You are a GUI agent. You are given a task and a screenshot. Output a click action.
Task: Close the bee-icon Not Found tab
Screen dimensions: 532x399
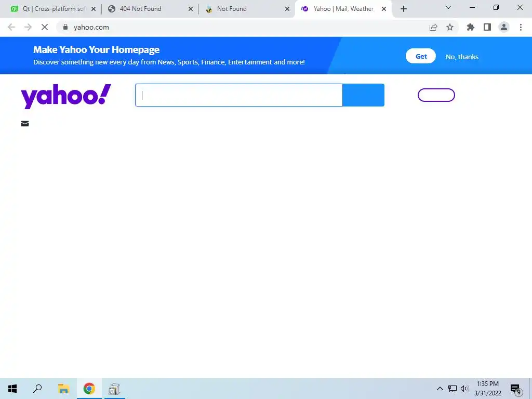[x=287, y=9]
